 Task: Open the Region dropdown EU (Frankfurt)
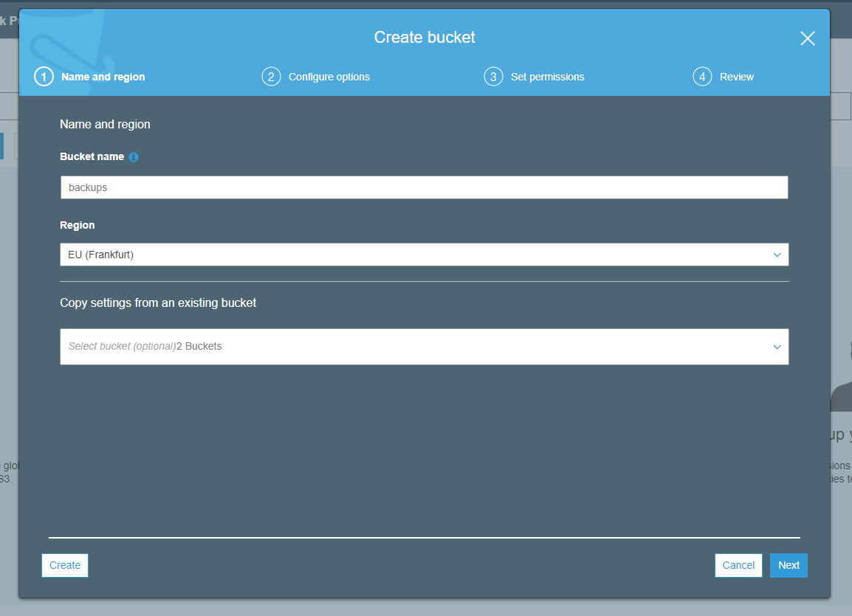[x=425, y=255]
